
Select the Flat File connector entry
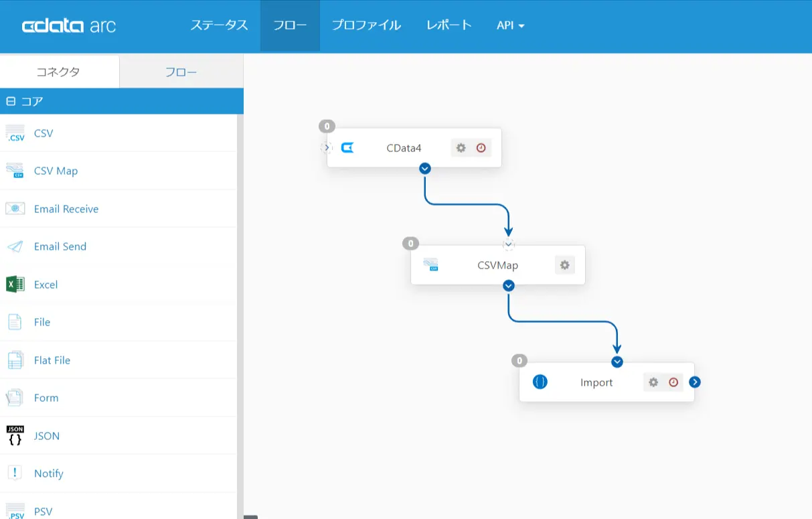point(118,360)
